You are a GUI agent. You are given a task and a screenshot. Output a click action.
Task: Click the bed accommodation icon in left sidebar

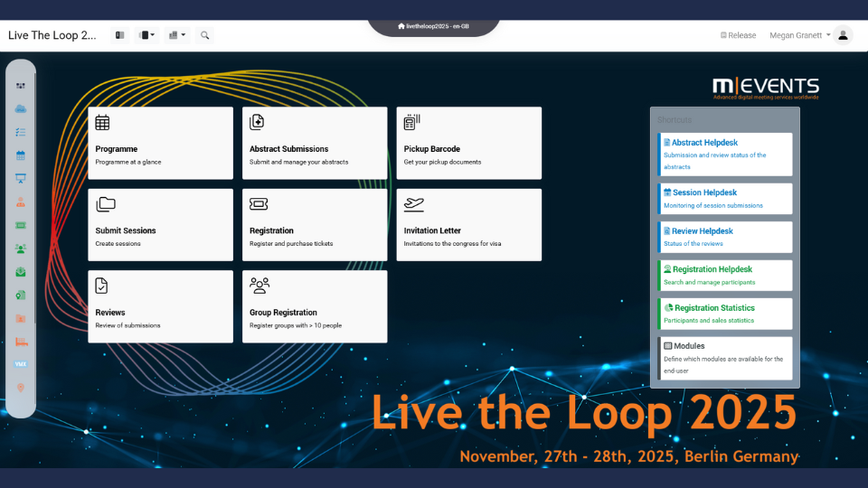(21, 342)
